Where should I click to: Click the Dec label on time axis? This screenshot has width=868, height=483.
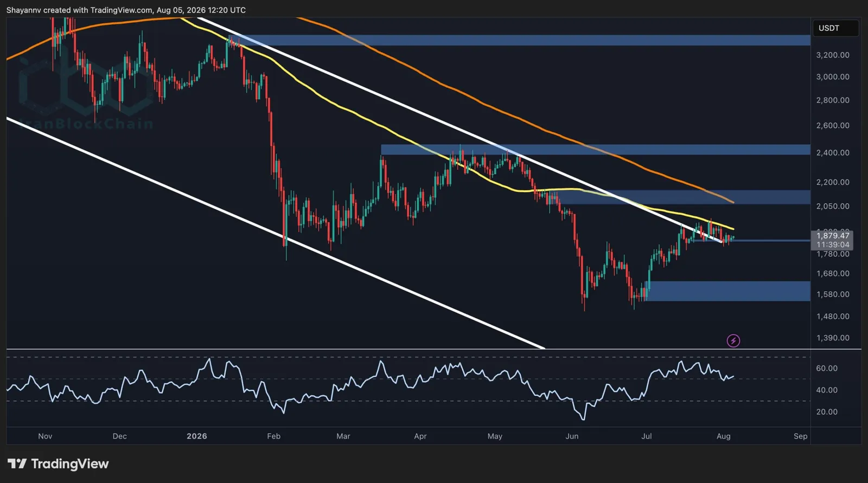click(x=119, y=436)
